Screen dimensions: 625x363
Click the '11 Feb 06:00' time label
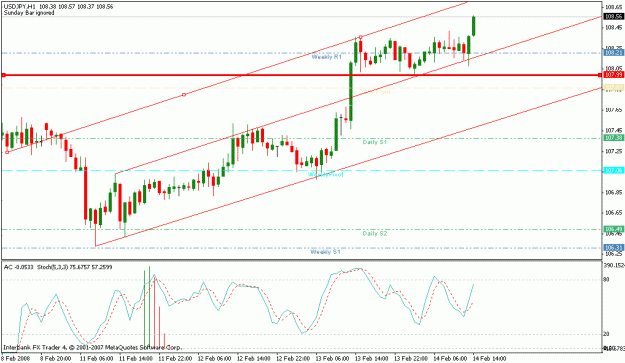click(x=96, y=359)
